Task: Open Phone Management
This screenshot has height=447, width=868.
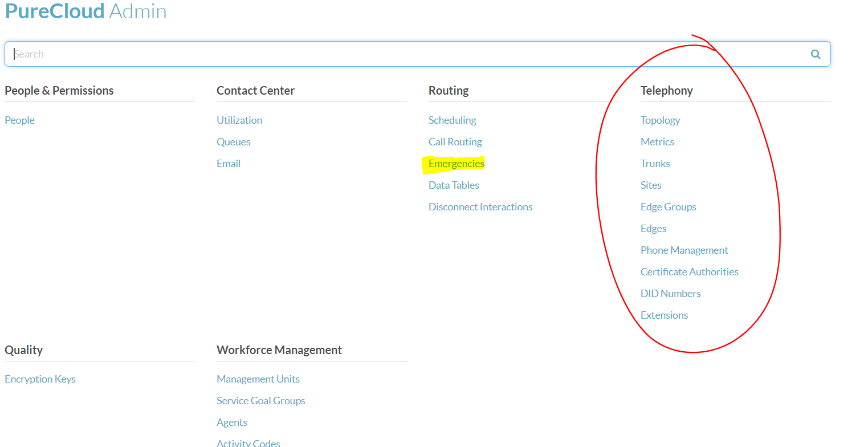Action: [x=684, y=250]
